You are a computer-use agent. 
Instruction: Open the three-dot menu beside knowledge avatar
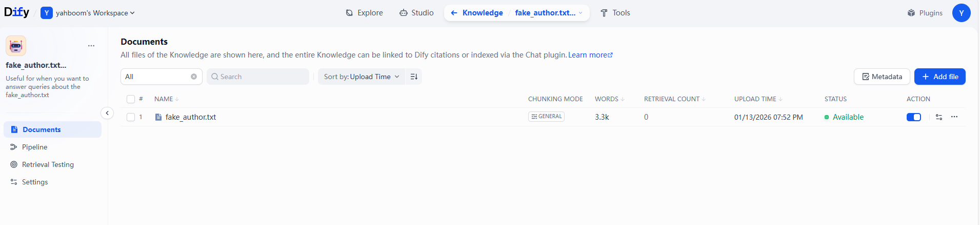[x=91, y=46]
